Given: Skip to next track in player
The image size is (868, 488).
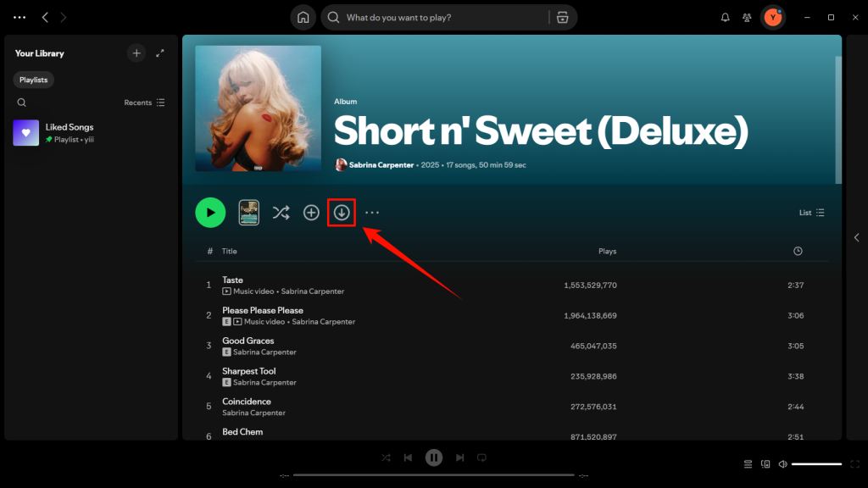Looking at the screenshot, I should pyautogui.click(x=460, y=457).
